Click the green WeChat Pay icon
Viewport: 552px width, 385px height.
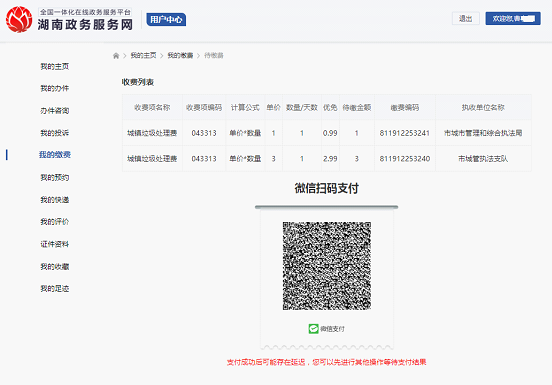[x=313, y=329]
